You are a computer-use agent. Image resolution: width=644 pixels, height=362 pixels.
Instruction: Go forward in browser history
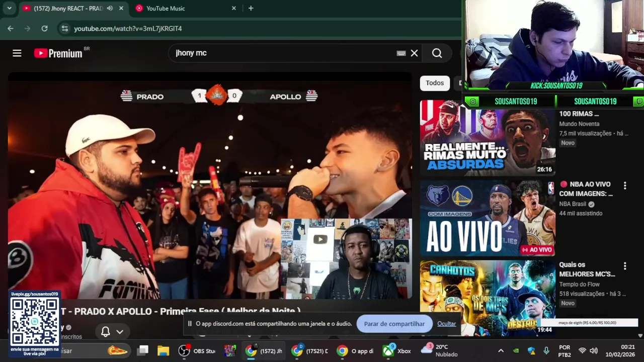[28, 29]
